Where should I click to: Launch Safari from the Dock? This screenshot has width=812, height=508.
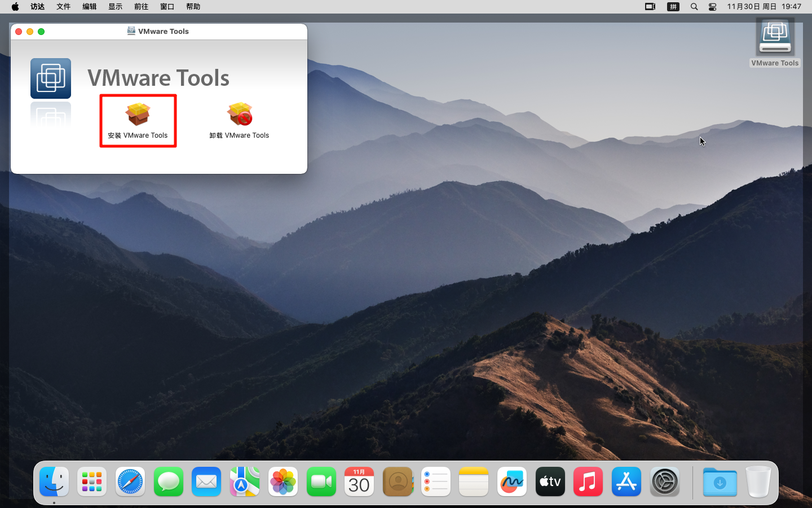(130, 482)
